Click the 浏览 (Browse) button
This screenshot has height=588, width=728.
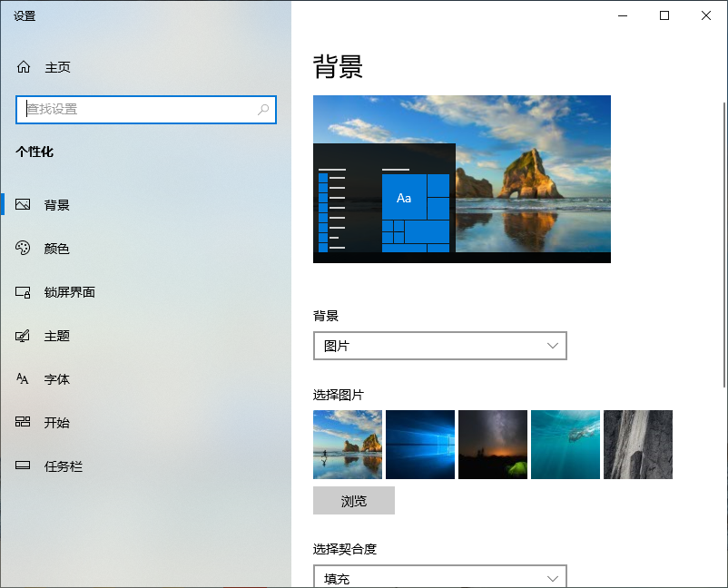pyautogui.click(x=353, y=500)
